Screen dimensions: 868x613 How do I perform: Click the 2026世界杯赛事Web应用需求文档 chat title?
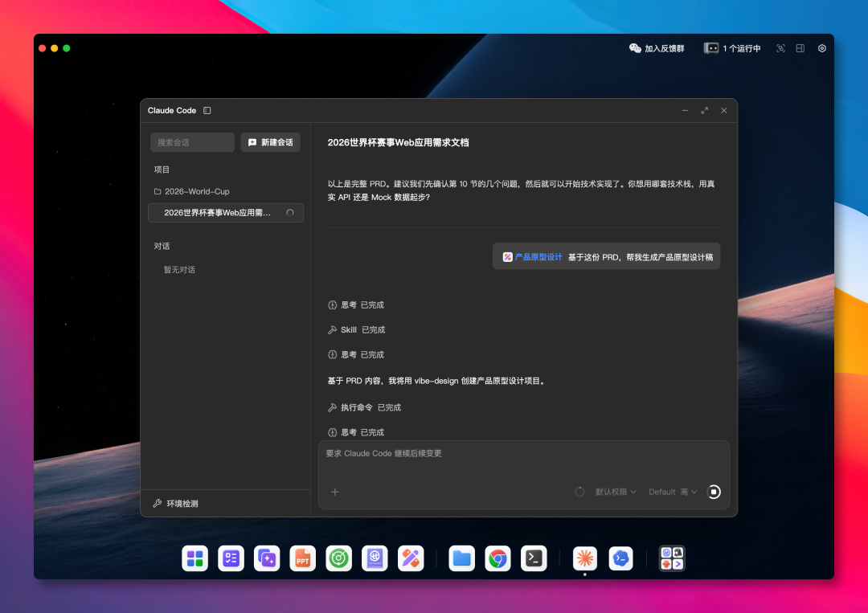pyautogui.click(x=398, y=142)
